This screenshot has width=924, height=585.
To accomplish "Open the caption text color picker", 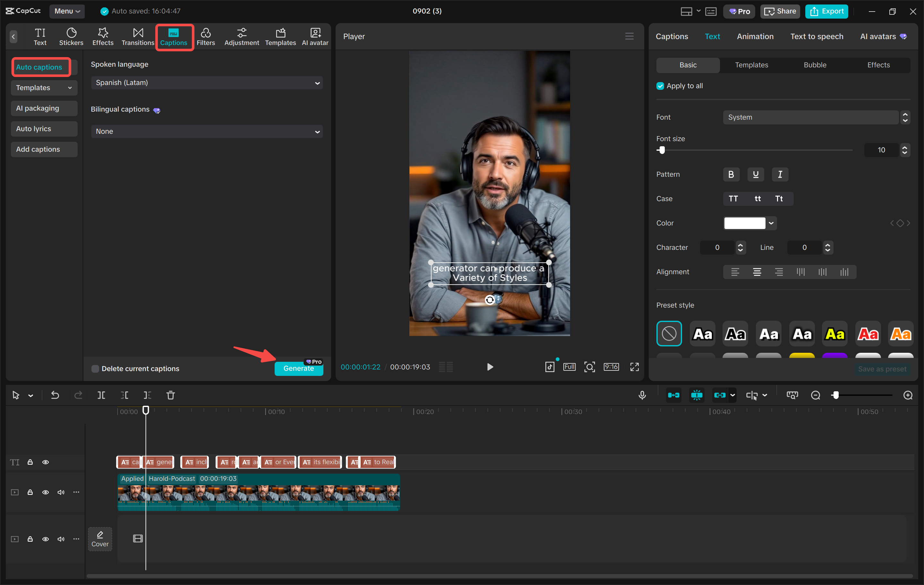I will coord(749,223).
